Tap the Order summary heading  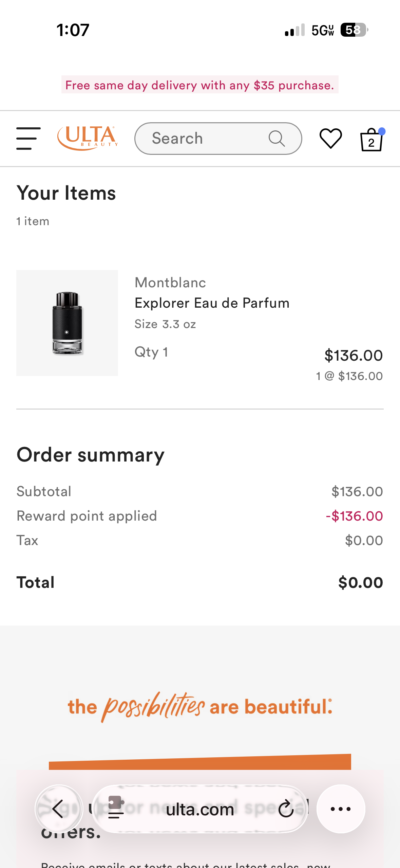coord(91,455)
